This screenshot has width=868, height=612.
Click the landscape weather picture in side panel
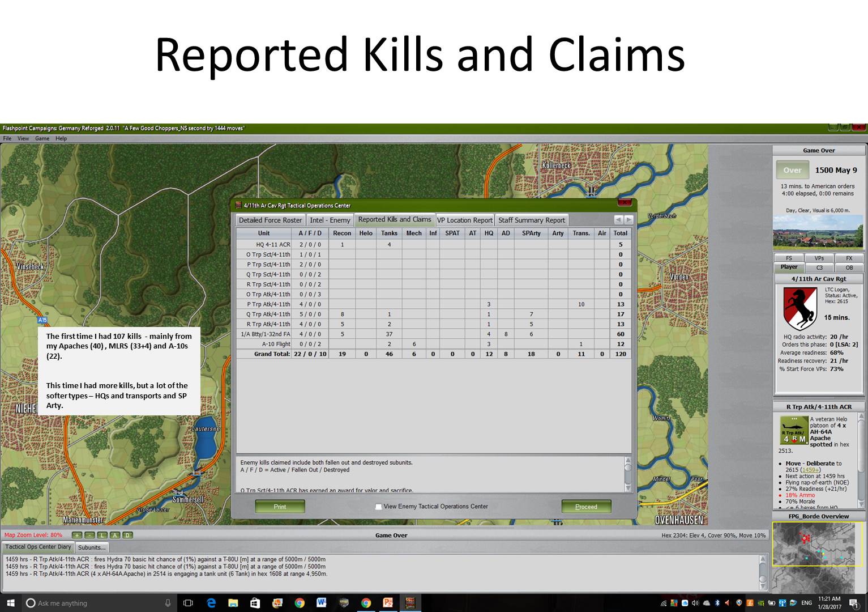point(819,232)
